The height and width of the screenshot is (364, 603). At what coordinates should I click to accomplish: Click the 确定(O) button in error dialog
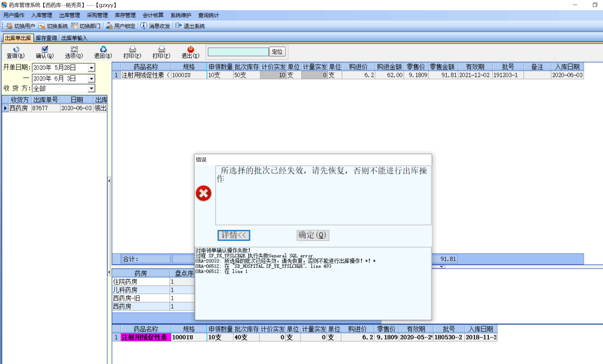313,235
